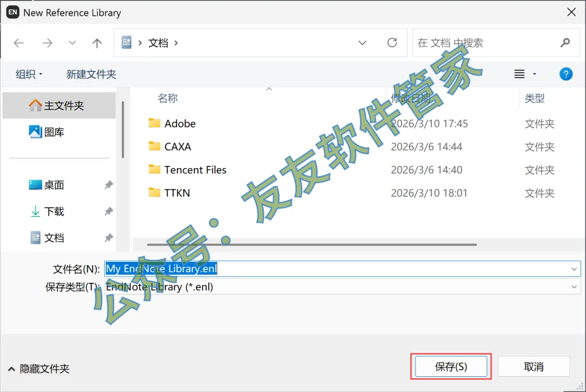Open the 组织 menu
The width and height of the screenshot is (586, 392).
[29, 74]
